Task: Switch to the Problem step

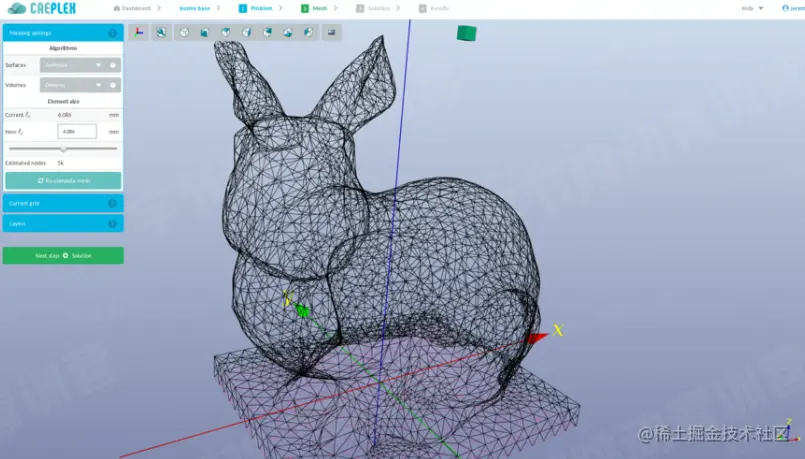Action: coord(256,8)
